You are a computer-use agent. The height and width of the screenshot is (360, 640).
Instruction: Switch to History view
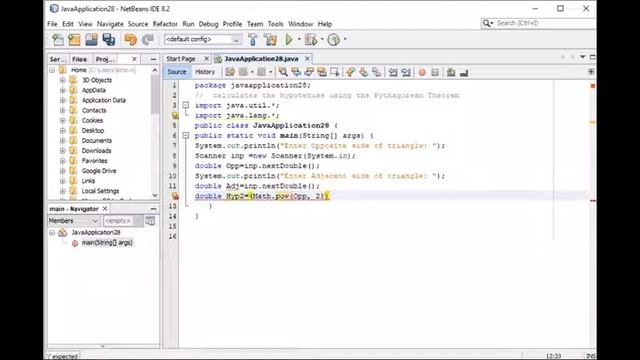point(205,72)
